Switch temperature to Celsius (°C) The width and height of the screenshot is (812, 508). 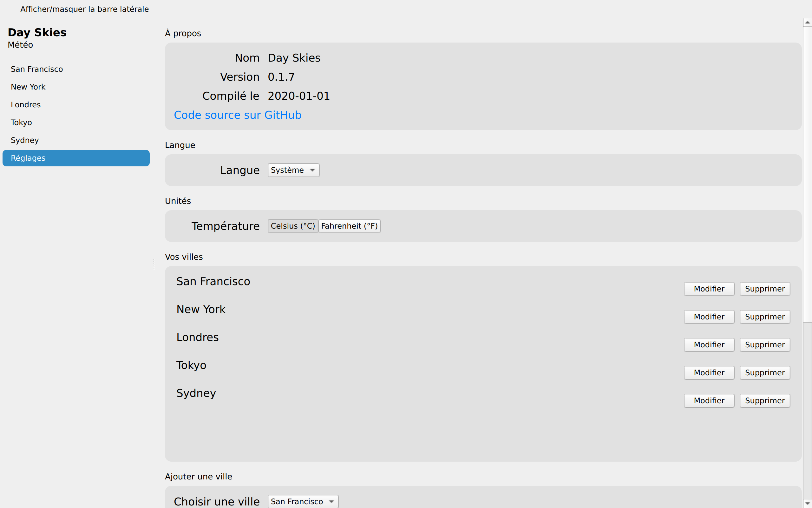tap(292, 226)
